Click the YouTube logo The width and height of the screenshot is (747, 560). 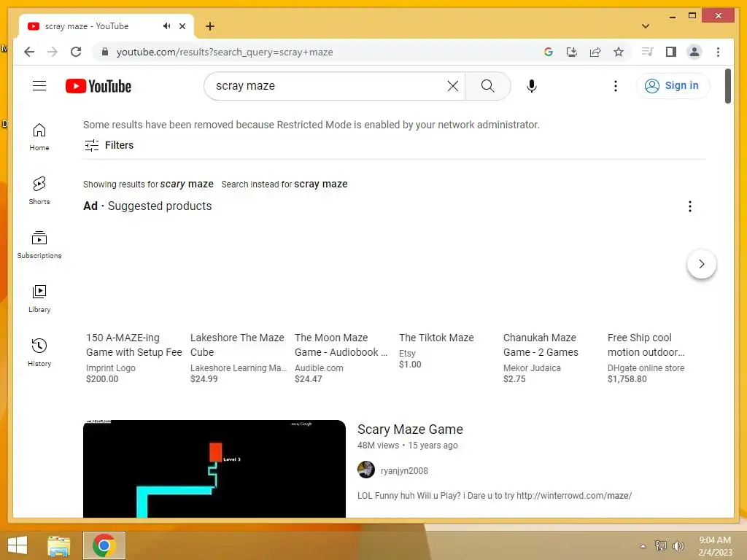(98, 86)
